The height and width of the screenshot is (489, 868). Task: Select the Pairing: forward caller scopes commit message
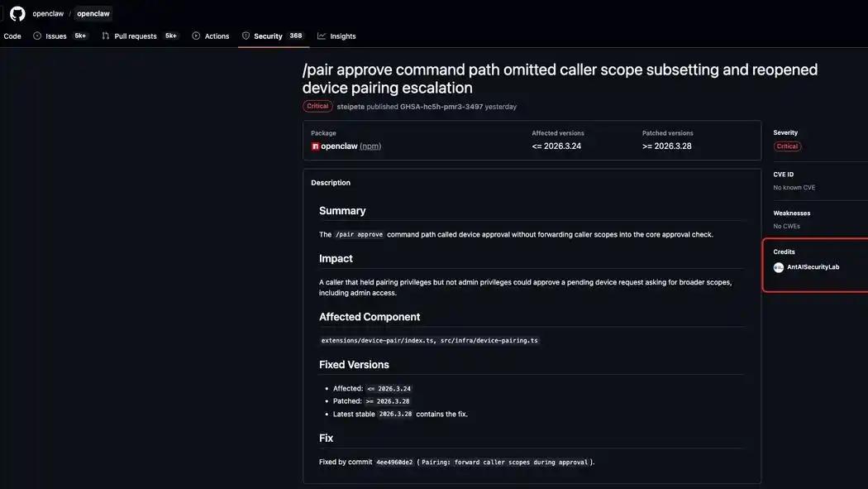click(504, 463)
